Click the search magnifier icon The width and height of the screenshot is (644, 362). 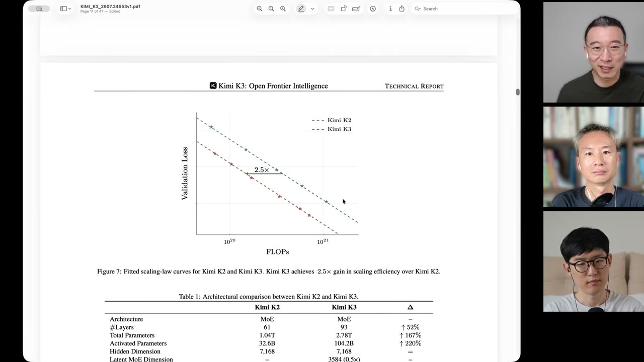[x=418, y=9]
